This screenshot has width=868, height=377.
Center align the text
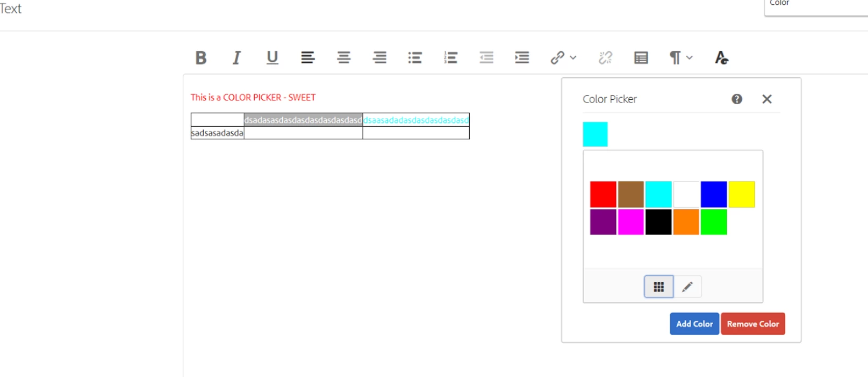[344, 57]
